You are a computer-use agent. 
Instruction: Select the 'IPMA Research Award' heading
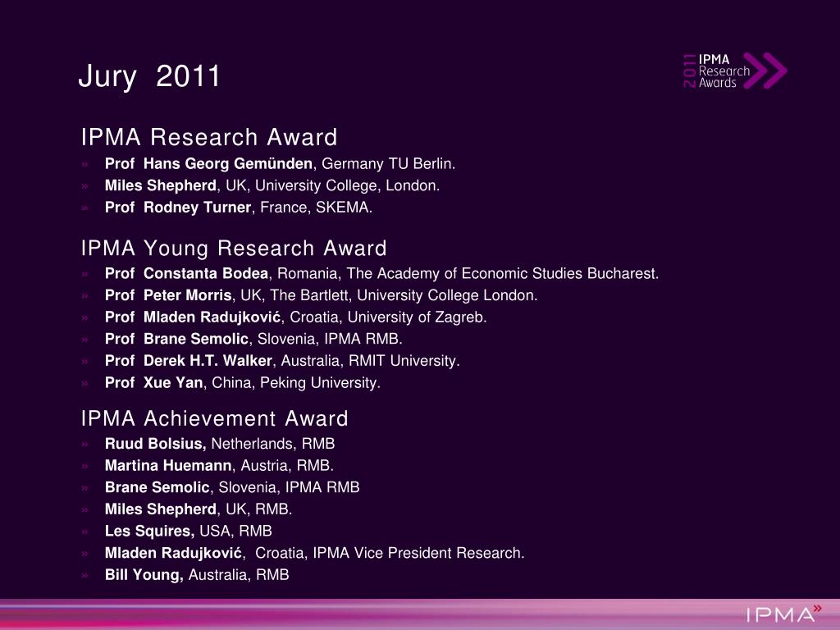tap(209, 137)
